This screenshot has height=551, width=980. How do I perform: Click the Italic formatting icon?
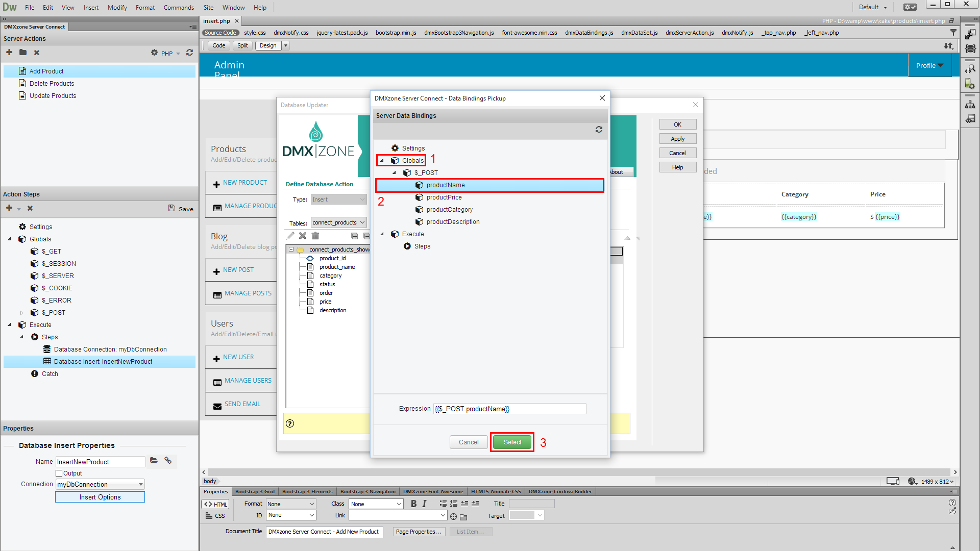pos(424,504)
